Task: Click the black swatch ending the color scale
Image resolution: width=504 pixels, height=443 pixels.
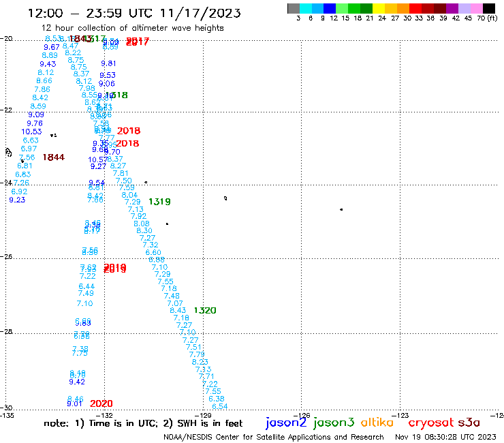Action: 488,8
